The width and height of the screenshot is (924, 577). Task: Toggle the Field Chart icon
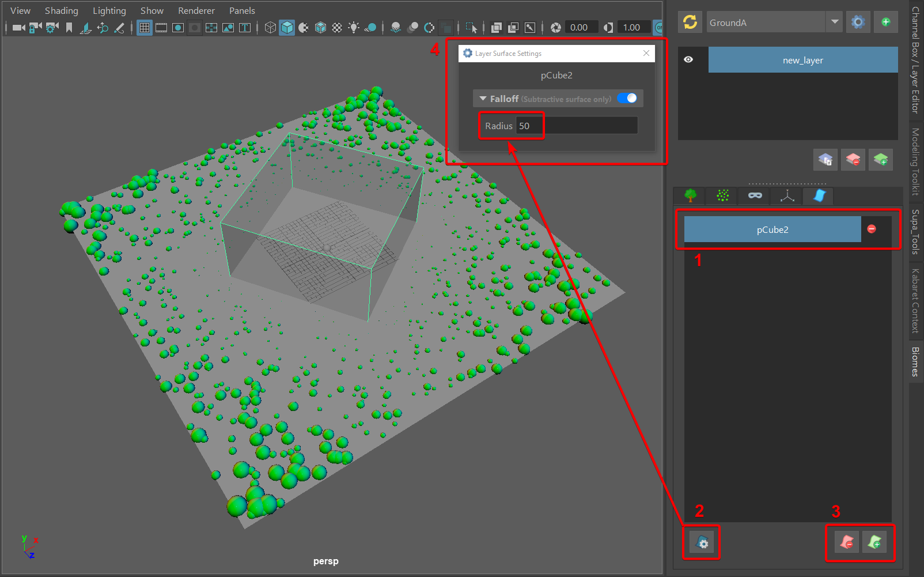click(211, 27)
